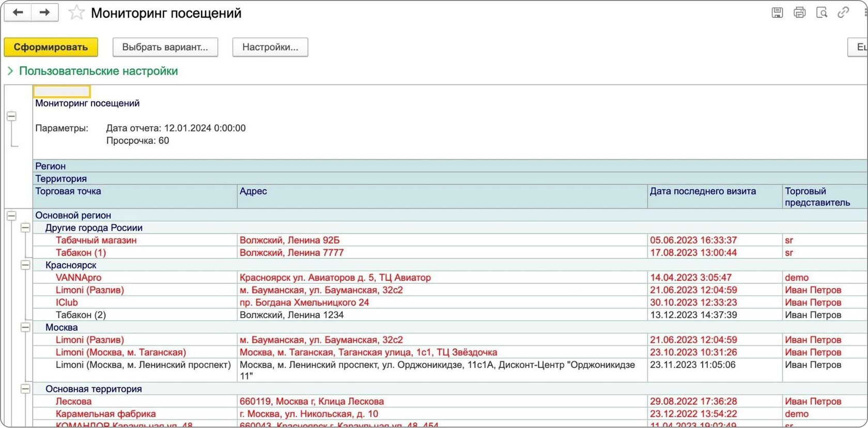Select address Волжский, Ленина 92Б
Viewport: 868px width, 428px height.
(x=290, y=240)
